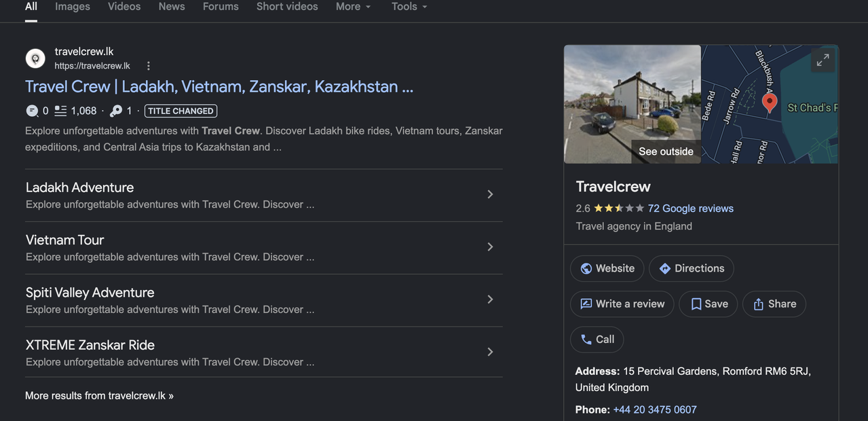This screenshot has width=868, height=421.
Task: Expand the map with the fullscreen arrows icon
Action: 823,60
